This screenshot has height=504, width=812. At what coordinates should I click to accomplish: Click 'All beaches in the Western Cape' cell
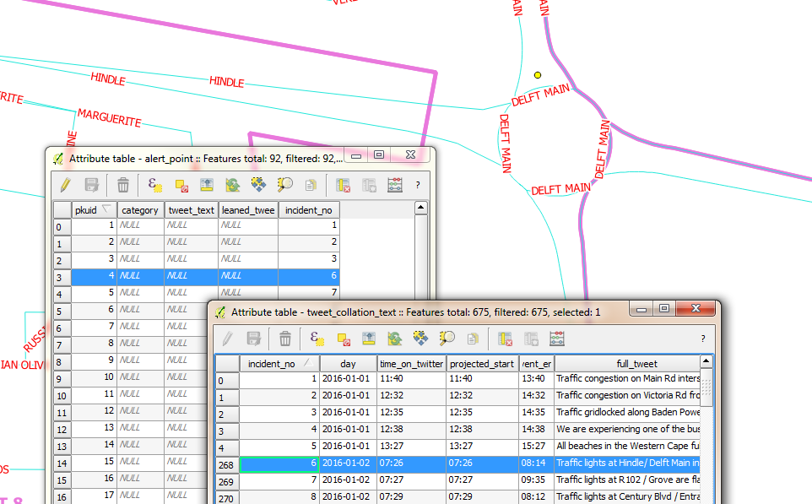pyautogui.click(x=628, y=446)
